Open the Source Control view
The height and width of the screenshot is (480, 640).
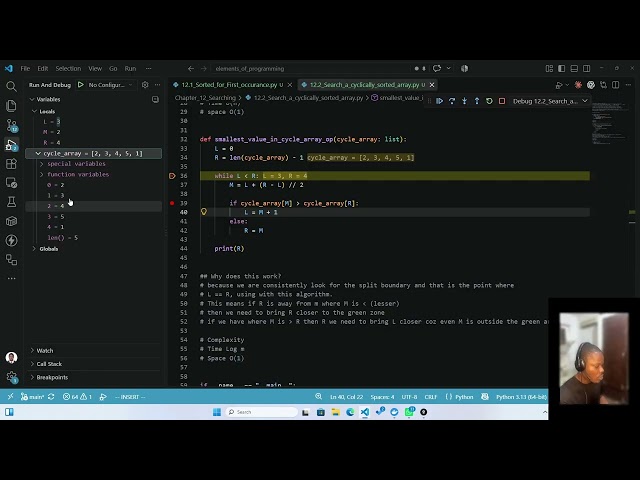tap(11, 125)
